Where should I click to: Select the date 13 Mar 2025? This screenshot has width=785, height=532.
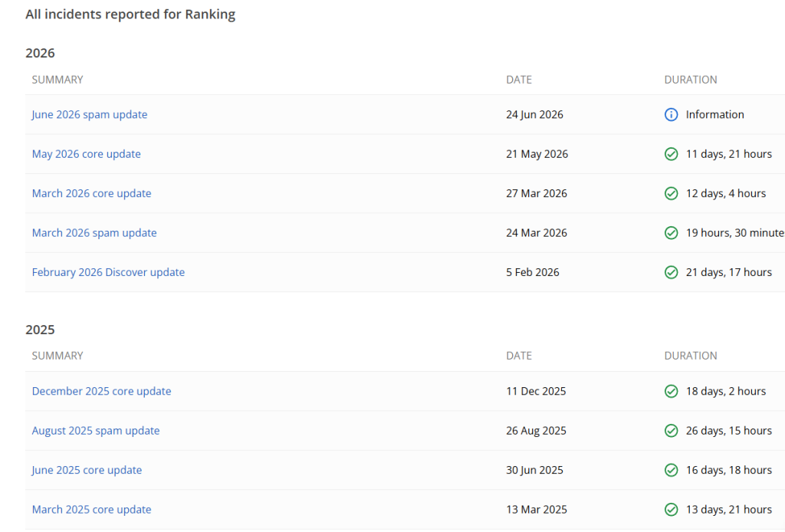(537, 510)
